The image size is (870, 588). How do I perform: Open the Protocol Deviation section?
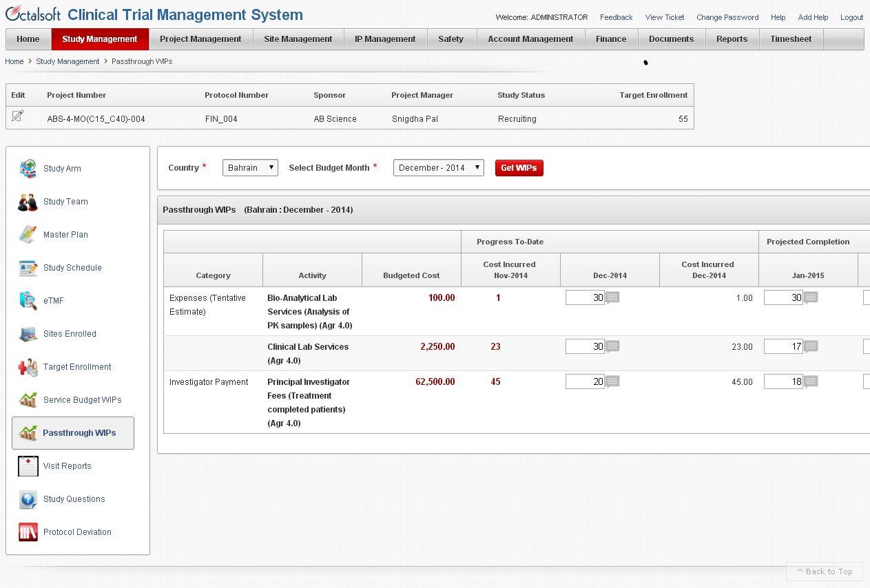(28, 532)
